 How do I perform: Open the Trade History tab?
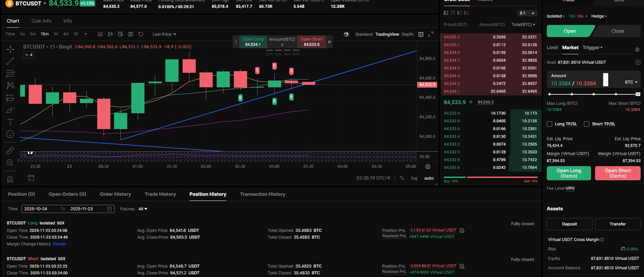160,194
